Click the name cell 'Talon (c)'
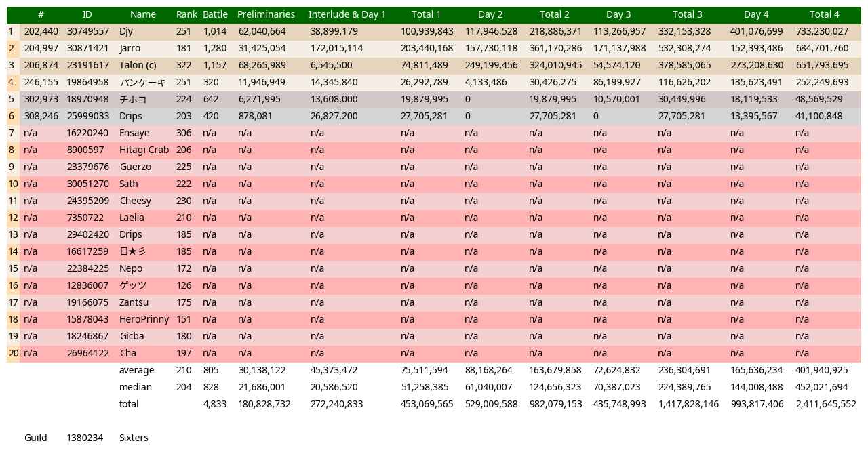Viewport: 868px width, 454px height. pos(138,65)
